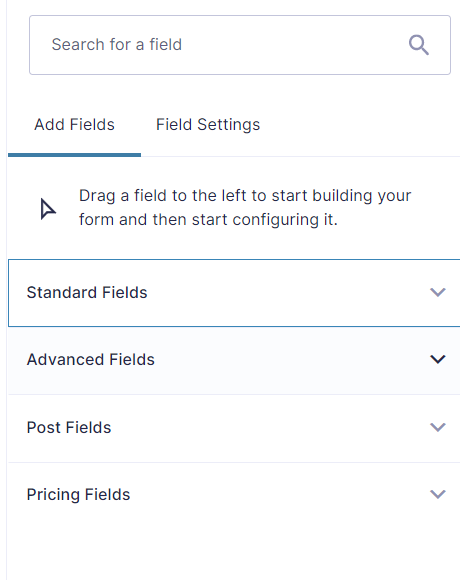Switch to the Add Fields tab

[x=74, y=125]
